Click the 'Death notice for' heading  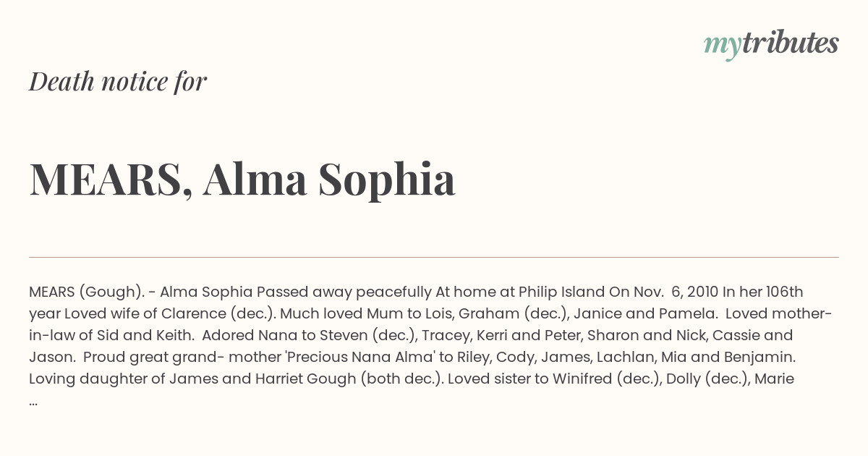pos(118,81)
